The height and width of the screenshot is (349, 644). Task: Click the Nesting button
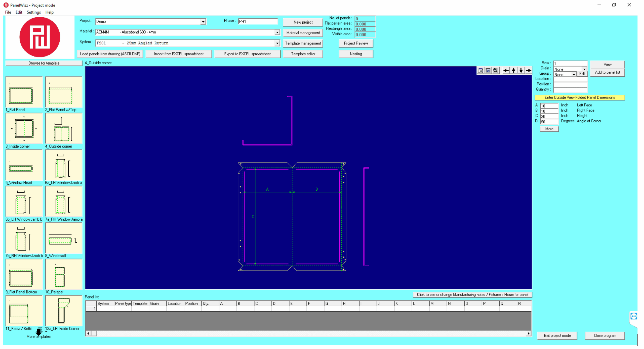(356, 54)
